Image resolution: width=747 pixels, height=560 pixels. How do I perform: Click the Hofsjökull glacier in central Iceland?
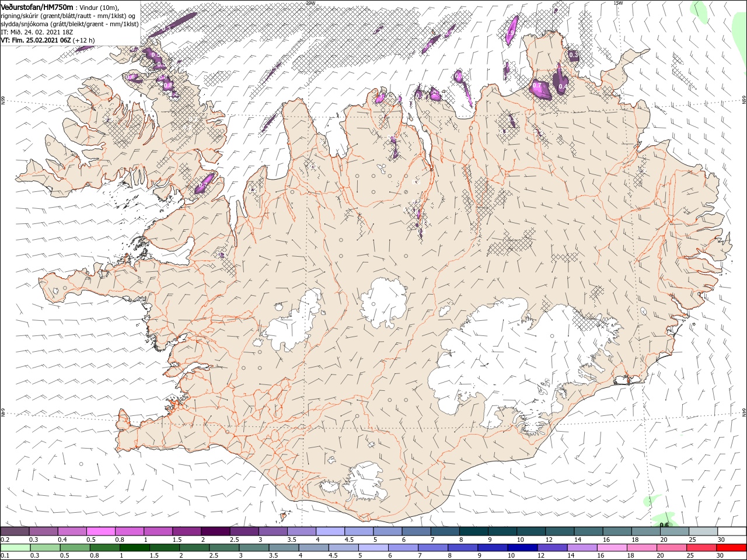pos(384,302)
